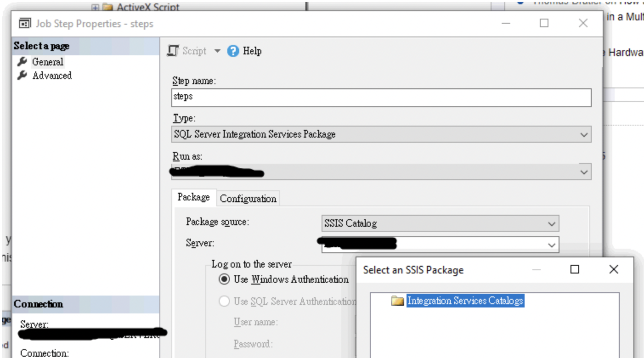
Task: Open the Run as dropdown
Action: tap(381, 172)
